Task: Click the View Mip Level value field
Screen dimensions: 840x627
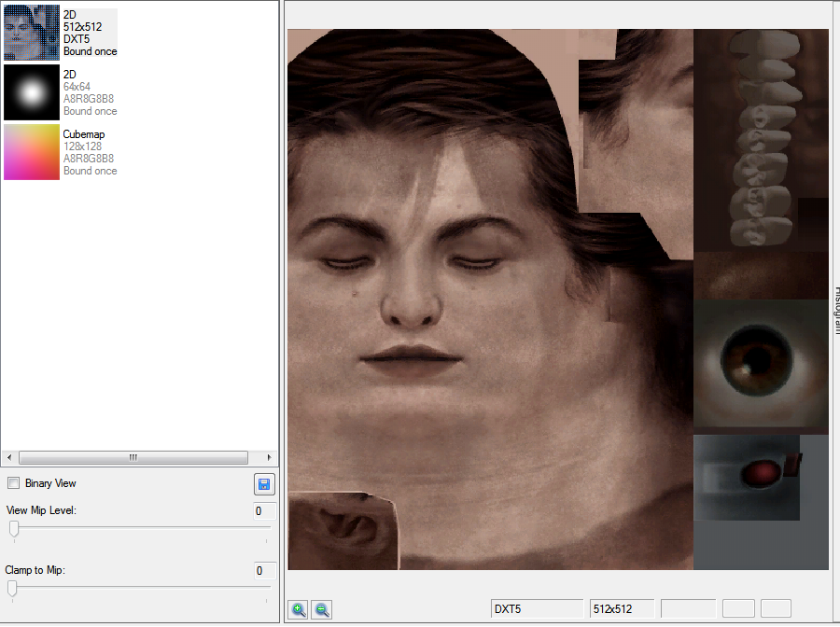Action: click(264, 510)
